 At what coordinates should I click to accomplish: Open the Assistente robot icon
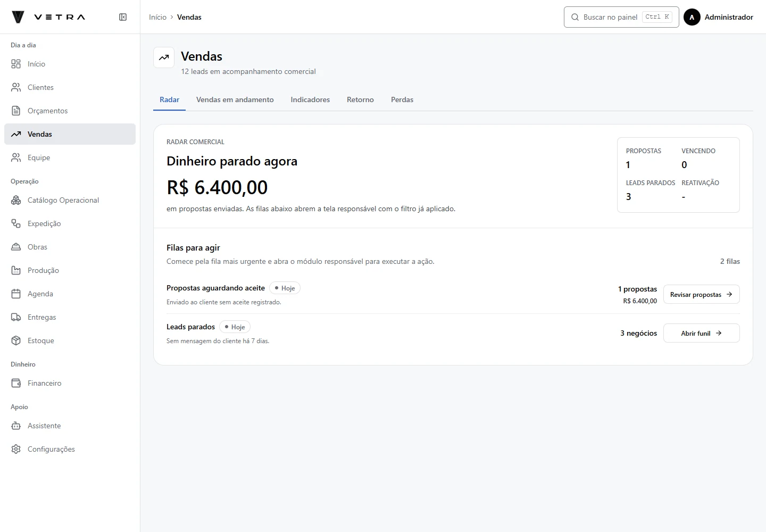tap(16, 426)
